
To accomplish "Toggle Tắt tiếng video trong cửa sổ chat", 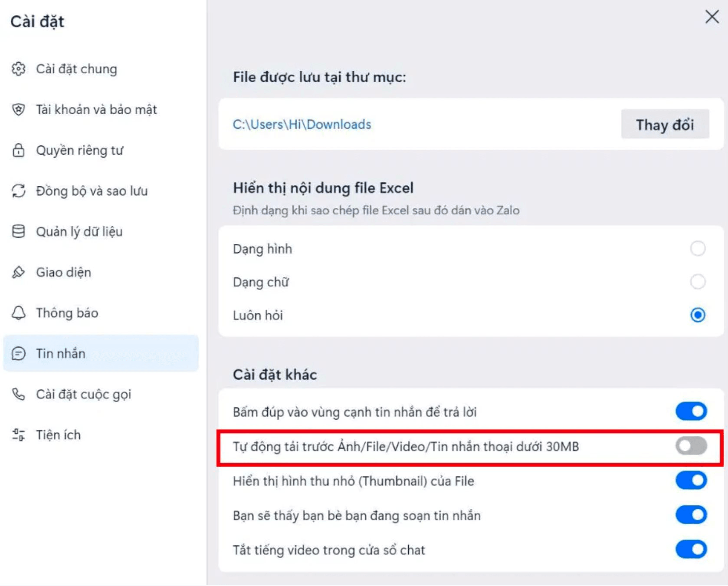I will click(x=691, y=550).
